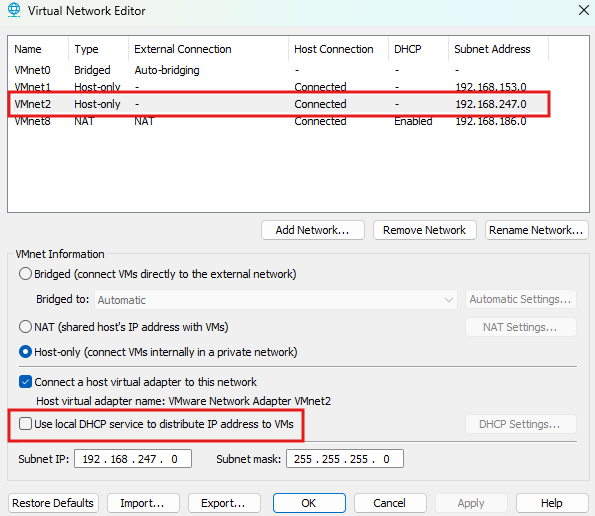Click Add Network button
The height and width of the screenshot is (516, 595).
point(313,230)
